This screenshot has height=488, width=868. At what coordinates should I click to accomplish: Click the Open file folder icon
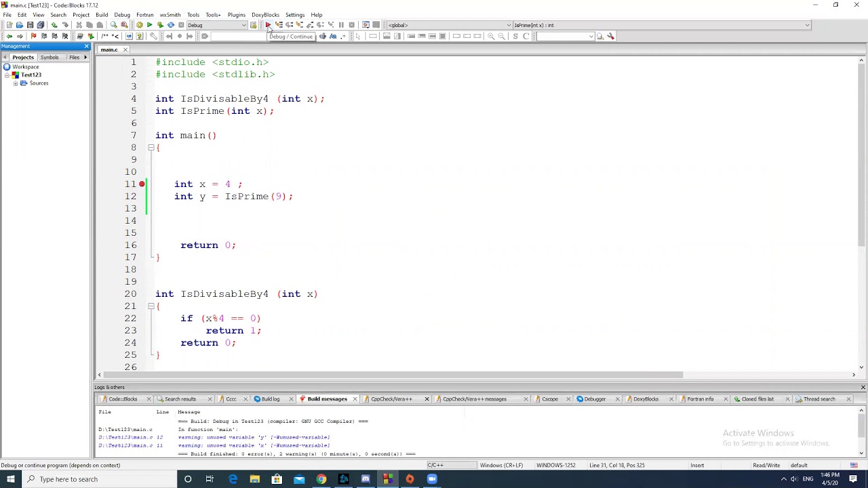[20, 25]
